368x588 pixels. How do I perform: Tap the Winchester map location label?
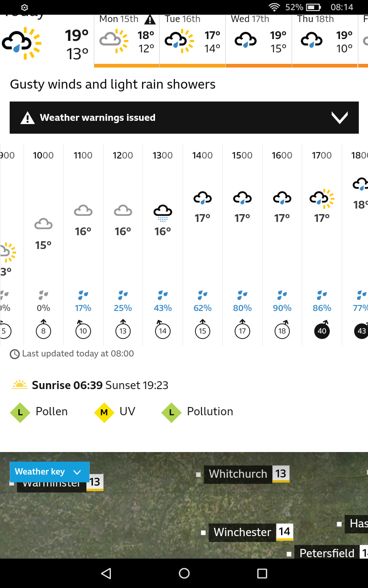click(242, 532)
